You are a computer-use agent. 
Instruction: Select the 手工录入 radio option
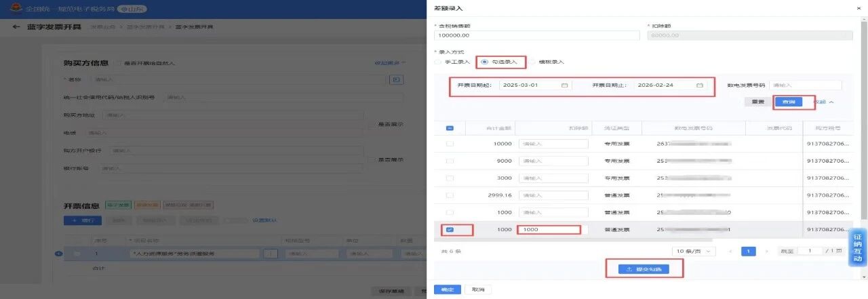click(x=438, y=62)
